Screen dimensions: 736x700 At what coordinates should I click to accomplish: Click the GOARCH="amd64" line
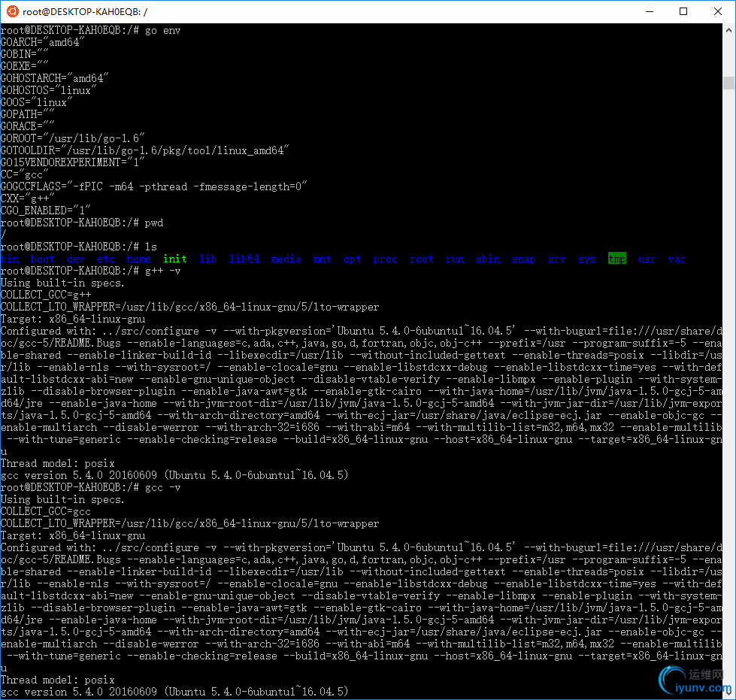42,42
